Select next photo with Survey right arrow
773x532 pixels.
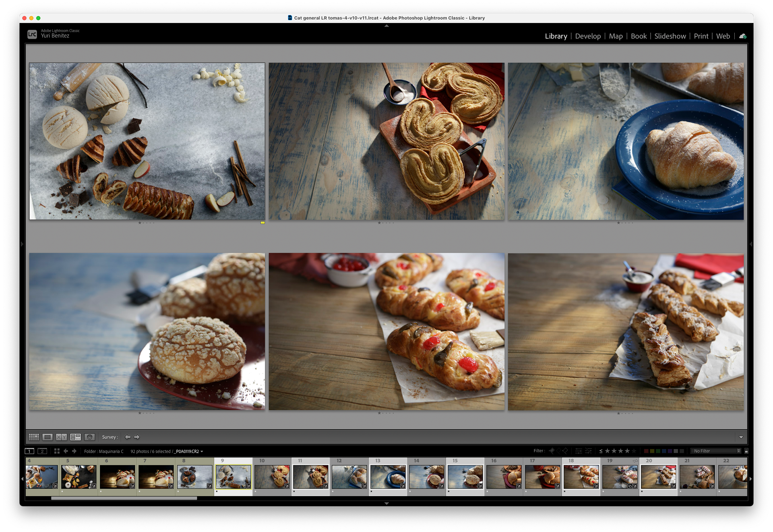[137, 437]
